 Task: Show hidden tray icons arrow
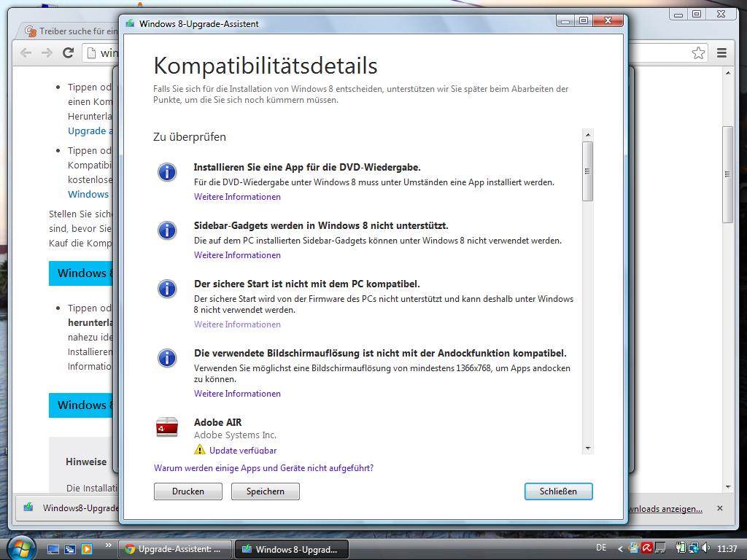[x=620, y=548]
